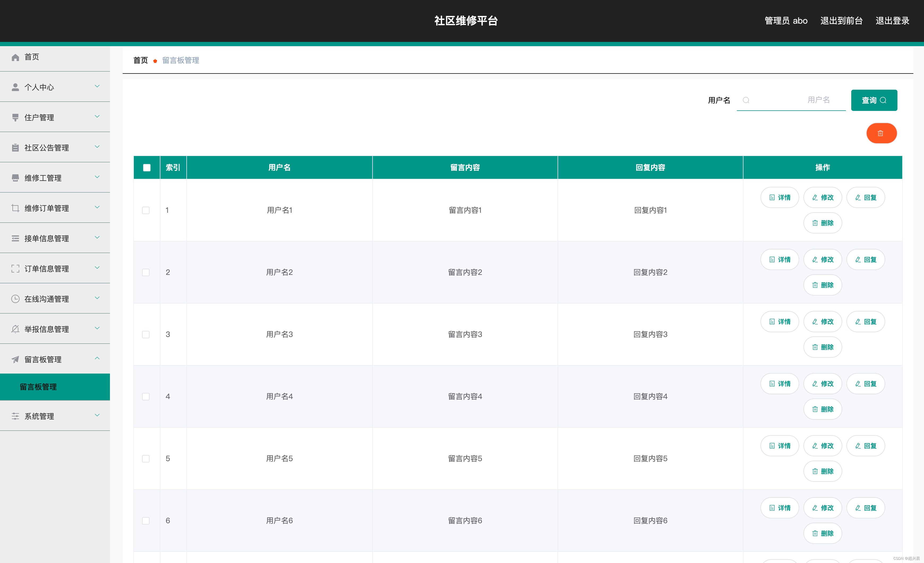Open 详情 for row 用户名1

pos(780,198)
